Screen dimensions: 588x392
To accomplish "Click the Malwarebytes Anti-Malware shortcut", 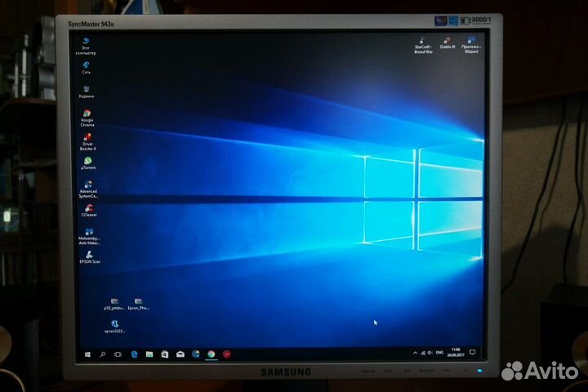I will pyautogui.click(x=88, y=231).
